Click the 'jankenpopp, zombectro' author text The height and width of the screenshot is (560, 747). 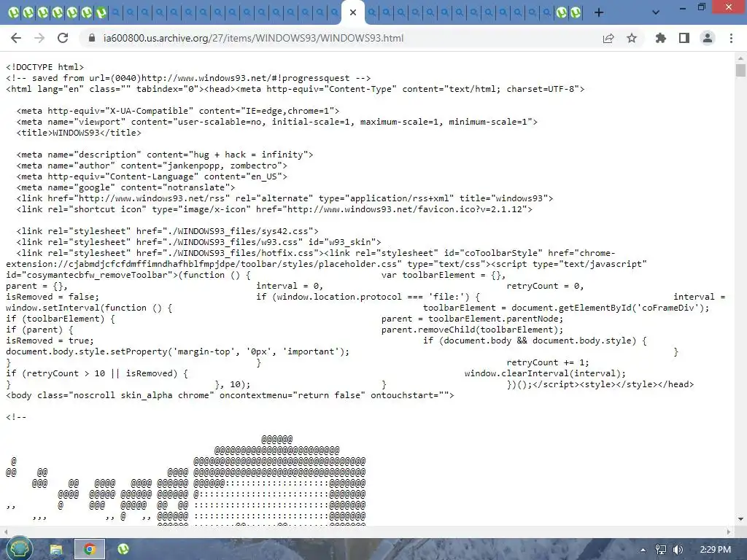222,166
